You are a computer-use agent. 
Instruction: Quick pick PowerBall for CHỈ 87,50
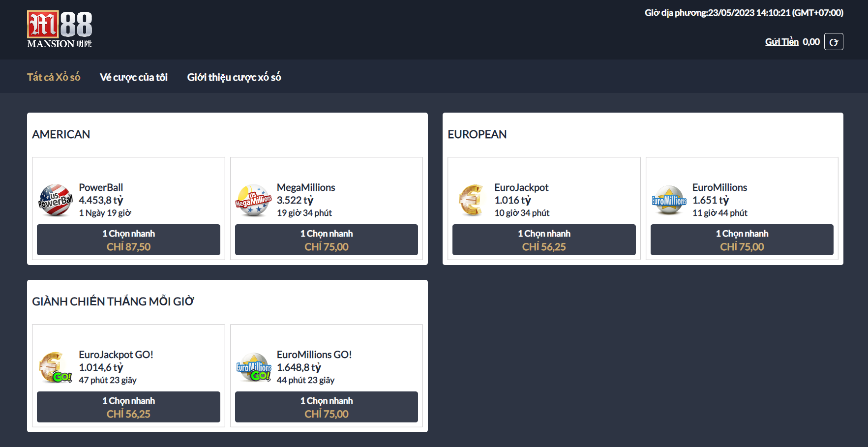[128, 240]
